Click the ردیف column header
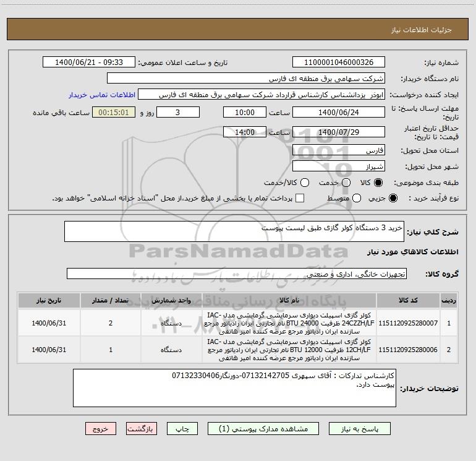 click(x=449, y=301)
